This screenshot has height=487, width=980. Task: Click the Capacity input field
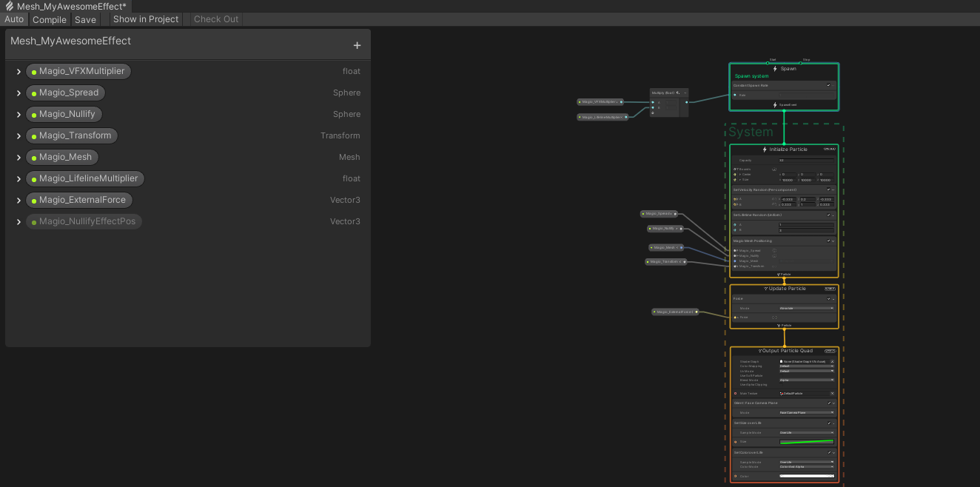coord(805,160)
